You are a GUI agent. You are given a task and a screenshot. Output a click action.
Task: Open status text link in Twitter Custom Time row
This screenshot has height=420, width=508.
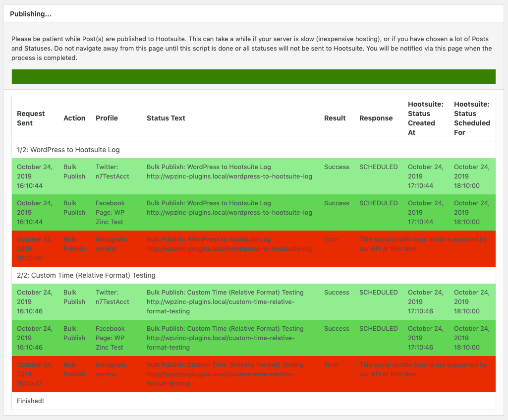[221, 306]
